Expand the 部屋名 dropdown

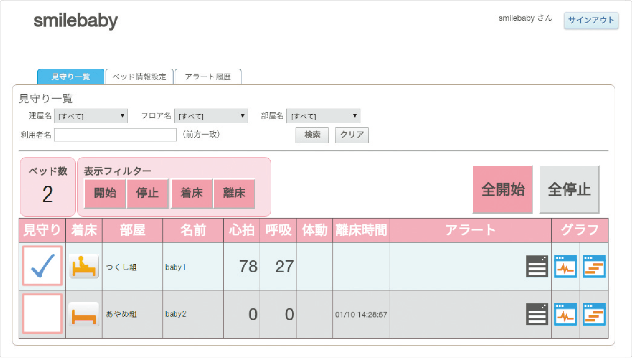[323, 116]
